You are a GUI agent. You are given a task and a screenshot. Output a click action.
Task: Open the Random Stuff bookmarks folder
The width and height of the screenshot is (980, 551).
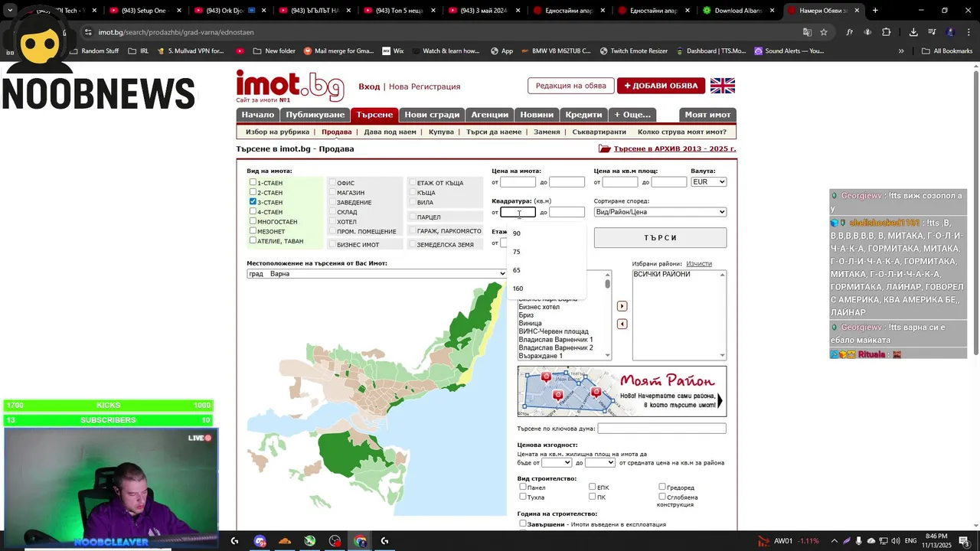coord(94,51)
